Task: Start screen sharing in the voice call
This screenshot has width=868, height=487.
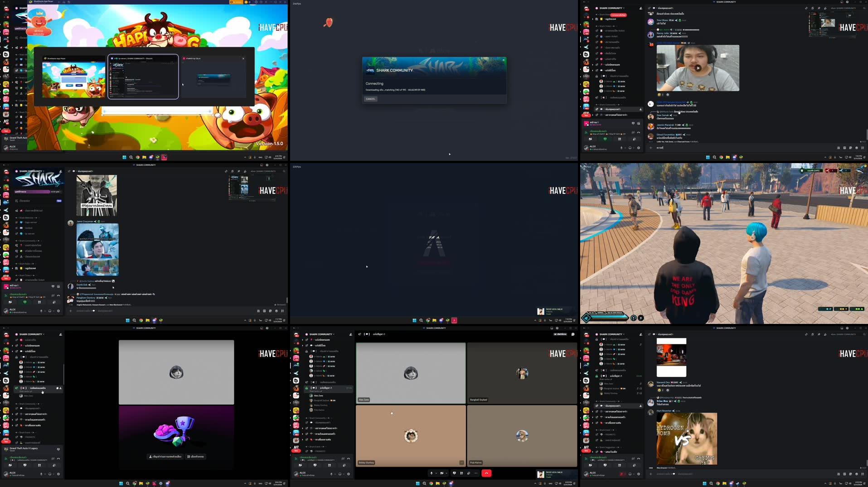Action: coord(455,473)
